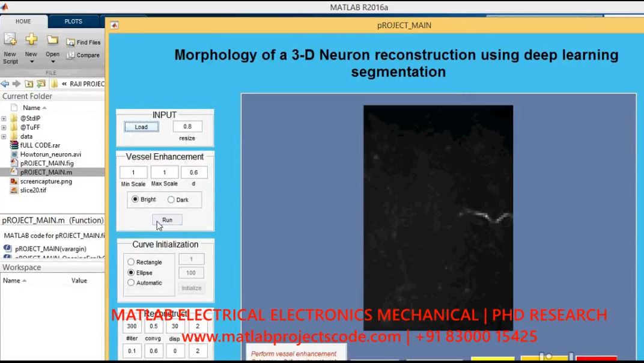Click the Compare files icon

click(x=71, y=55)
